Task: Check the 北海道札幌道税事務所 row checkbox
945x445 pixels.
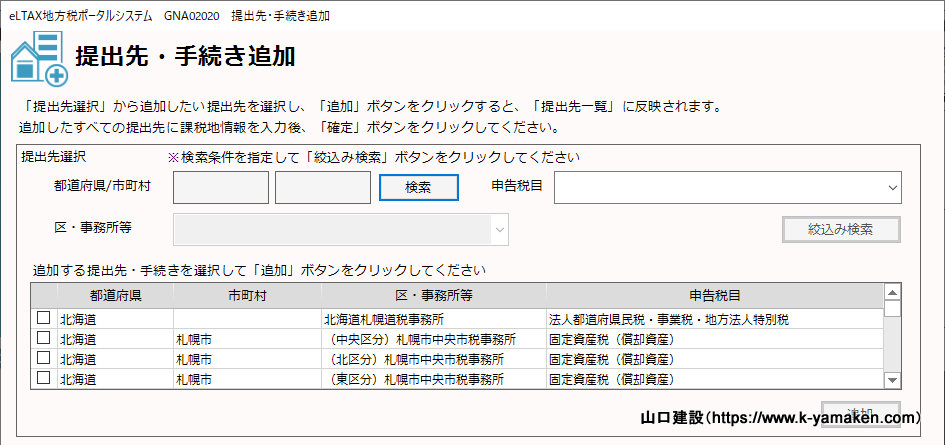Action: pos(43,319)
